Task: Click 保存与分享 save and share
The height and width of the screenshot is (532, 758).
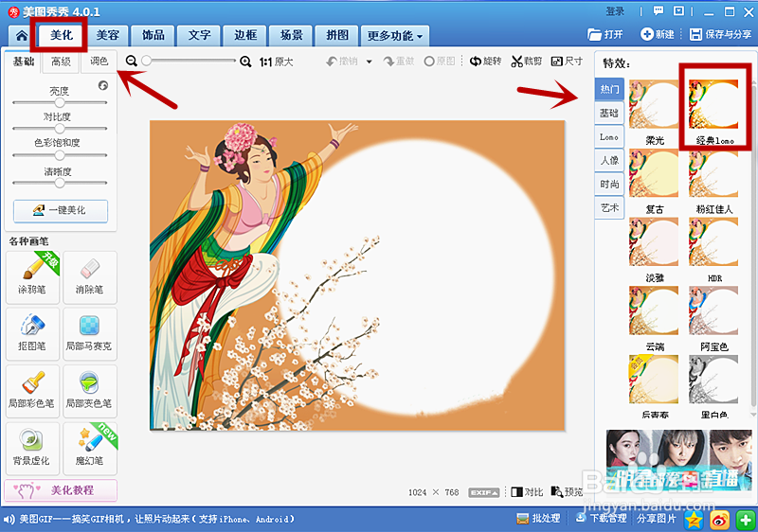Action: (x=720, y=34)
